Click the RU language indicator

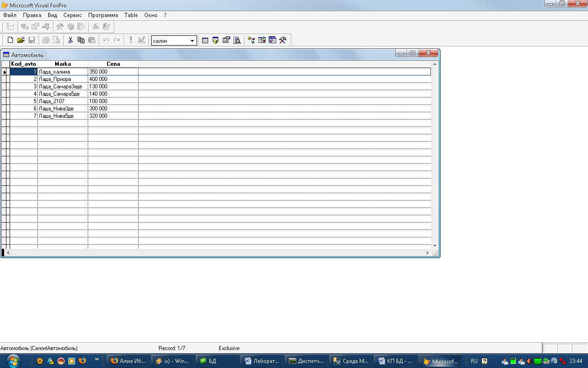point(474,361)
